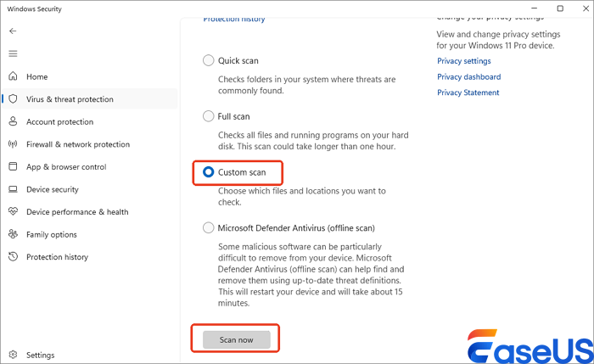Click the Scan now button

pos(237,339)
